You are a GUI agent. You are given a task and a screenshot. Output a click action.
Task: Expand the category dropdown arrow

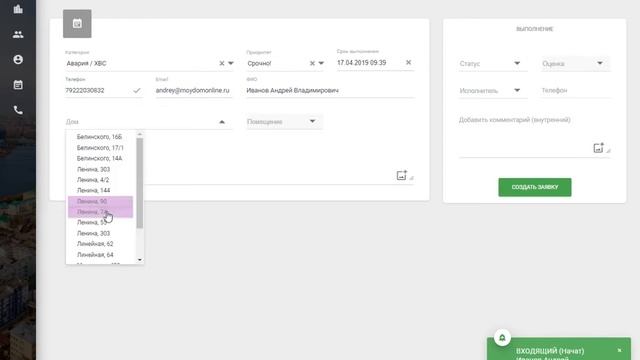pyautogui.click(x=231, y=63)
